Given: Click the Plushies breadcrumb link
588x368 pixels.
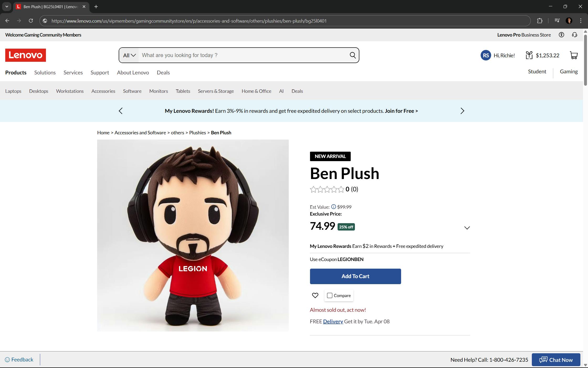Looking at the screenshot, I should (x=197, y=132).
